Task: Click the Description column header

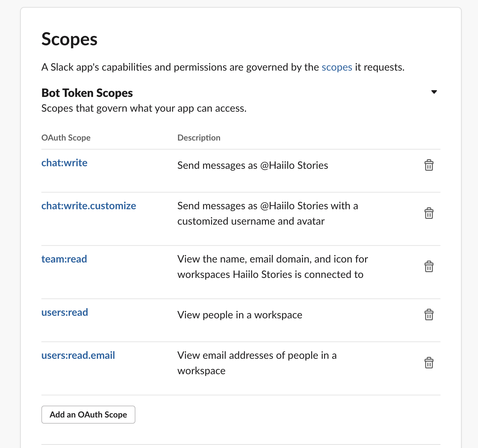Action: pos(199,138)
